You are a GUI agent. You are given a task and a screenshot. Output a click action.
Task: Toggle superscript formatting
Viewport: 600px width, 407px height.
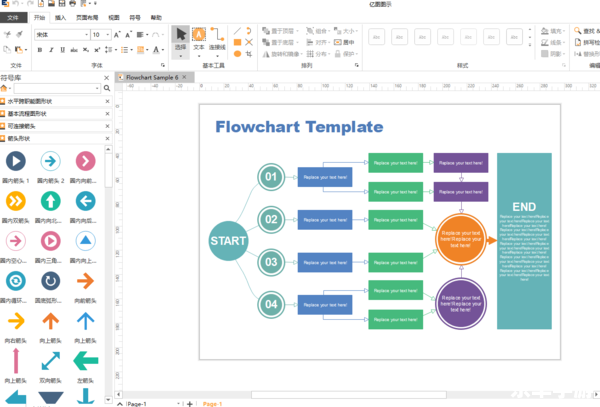point(97,50)
